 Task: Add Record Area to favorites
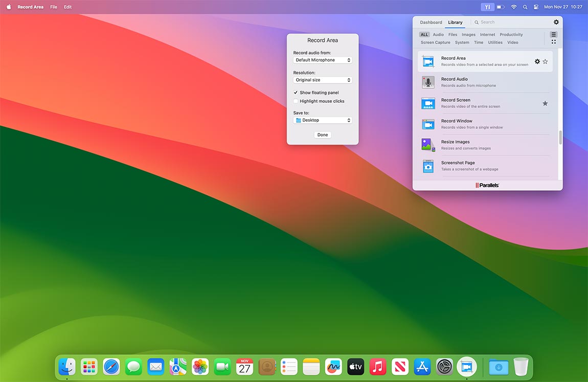[x=545, y=61]
